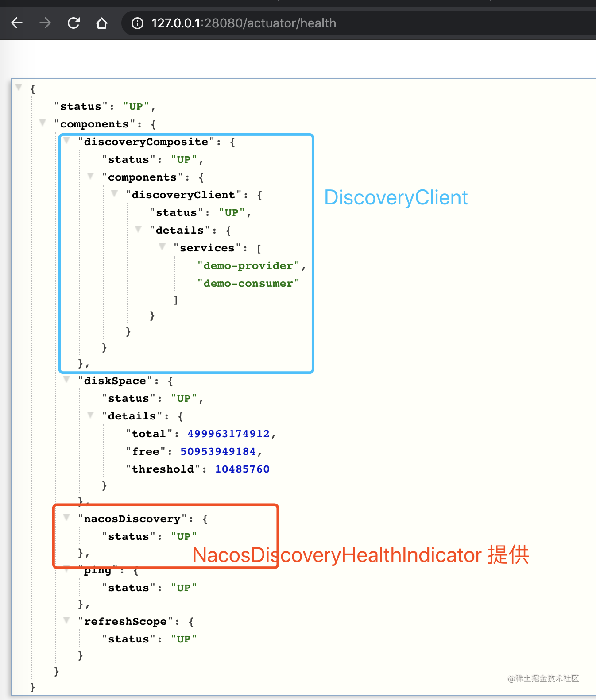Click the "services" key text
The image size is (596, 700).
pos(207,248)
